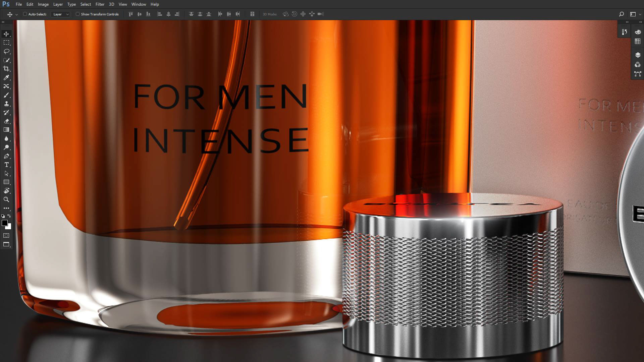Image resolution: width=644 pixels, height=362 pixels.
Task: Select the Lasso tool
Action: tap(6, 51)
